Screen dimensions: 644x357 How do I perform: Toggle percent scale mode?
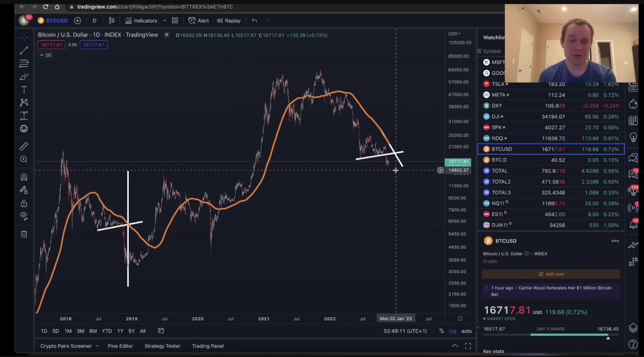(x=441, y=331)
